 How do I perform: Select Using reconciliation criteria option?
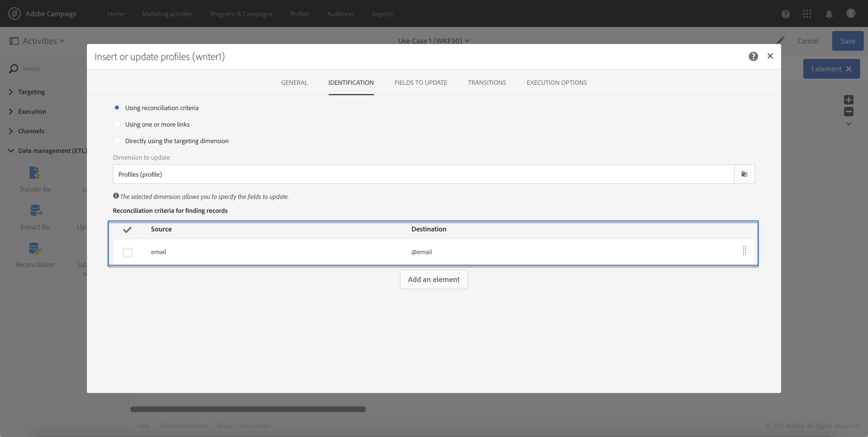point(117,107)
